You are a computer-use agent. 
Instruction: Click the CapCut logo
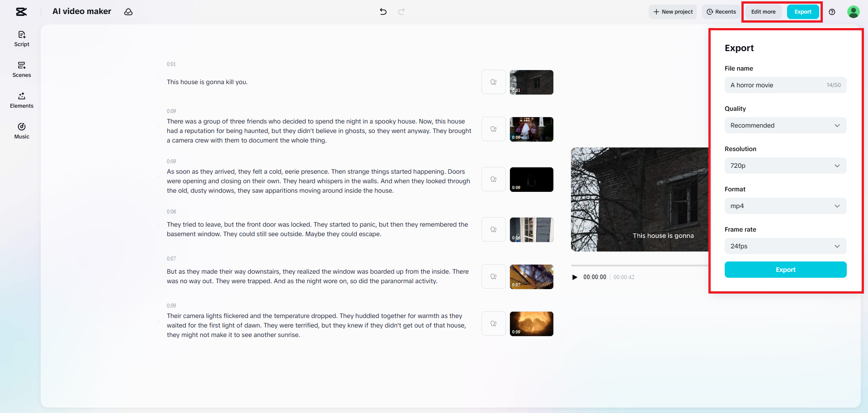point(21,12)
